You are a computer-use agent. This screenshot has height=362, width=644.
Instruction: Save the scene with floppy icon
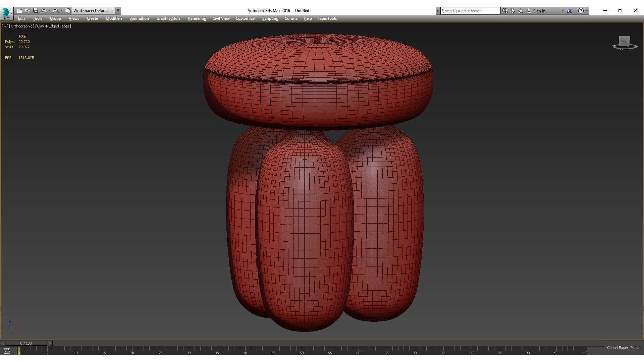[36, 11]
